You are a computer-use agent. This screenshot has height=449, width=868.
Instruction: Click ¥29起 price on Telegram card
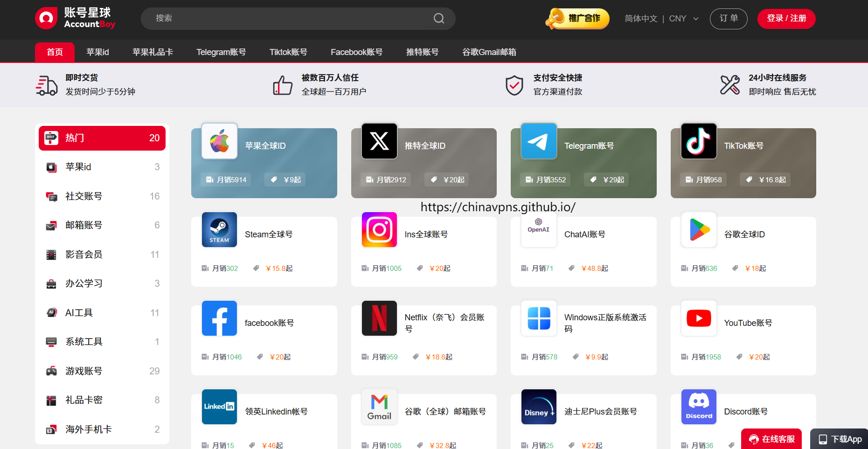click(606, 180)
